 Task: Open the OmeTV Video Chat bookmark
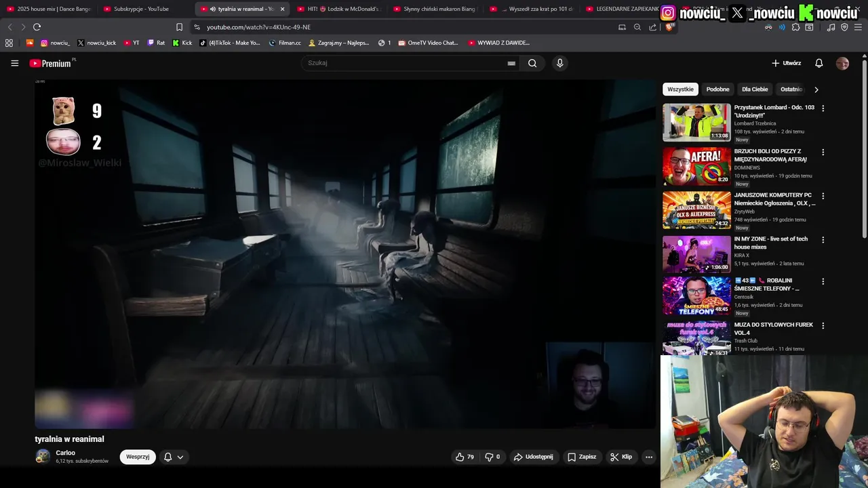pos(429,43)
